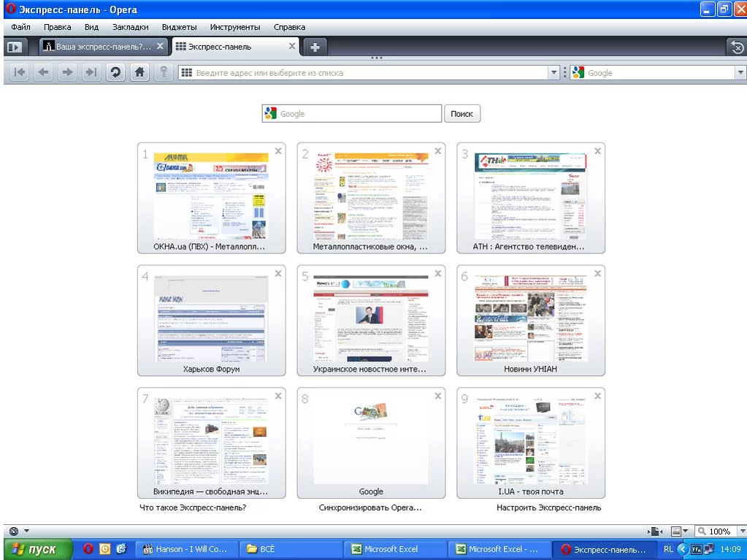Open the Украинское новостное Speed Dial thumbnail
The width and height of the screenshot is (747, 560).
point(371,320)
